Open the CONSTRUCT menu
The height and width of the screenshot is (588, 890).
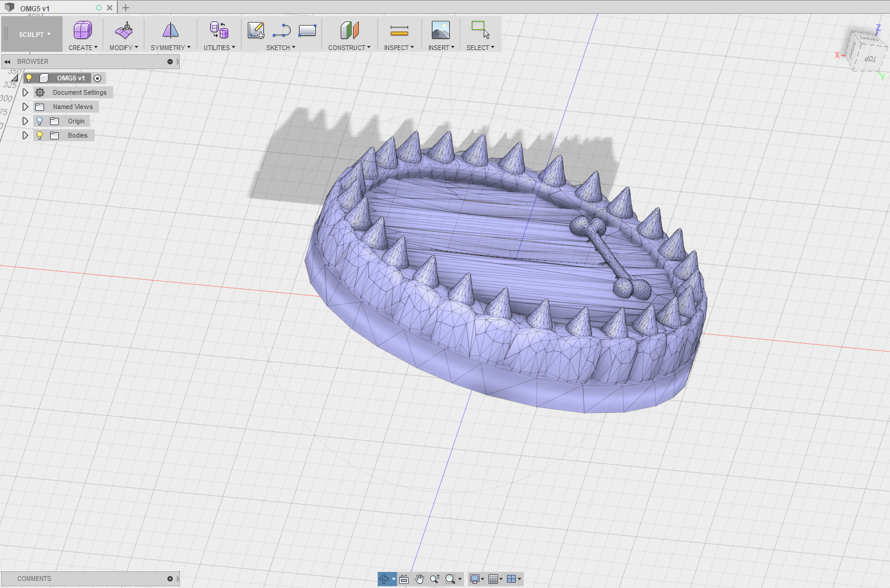(x=349, y=48)
